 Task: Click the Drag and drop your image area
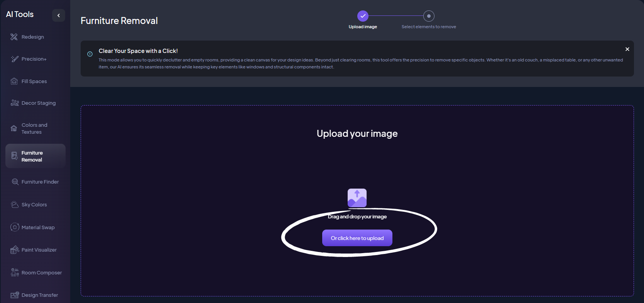pyautogui.click(x=357, y=217)
